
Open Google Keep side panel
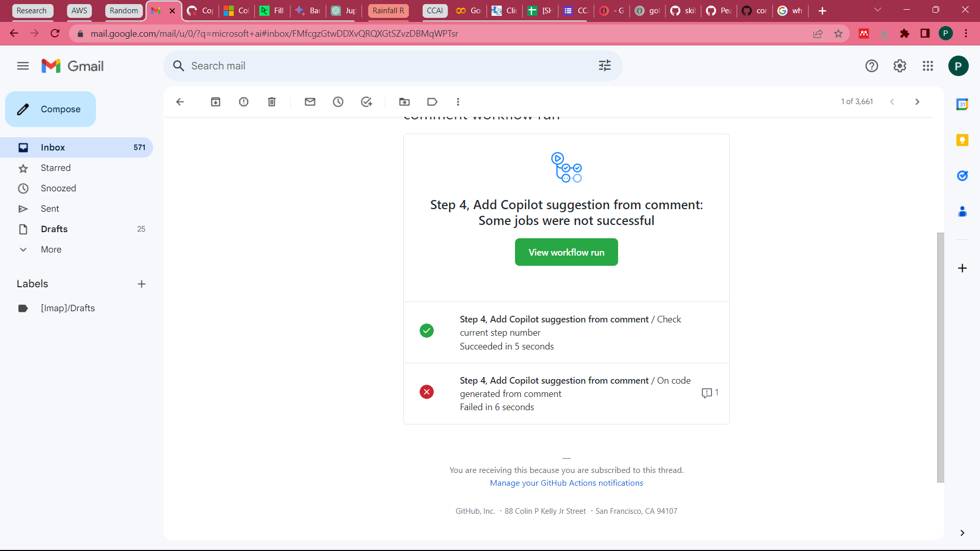[x=962, y=140]
